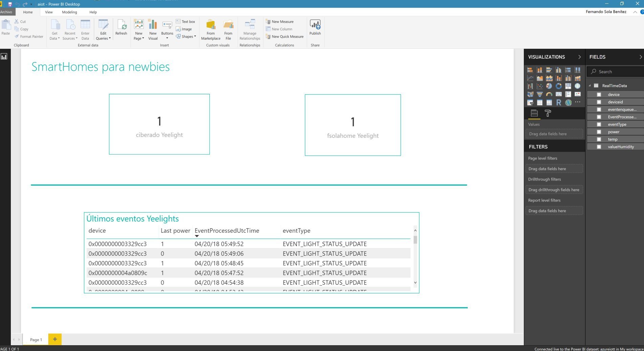Open more visualizations via the ellipsis
The image size is (644, 351).
(x=577, y=102)
